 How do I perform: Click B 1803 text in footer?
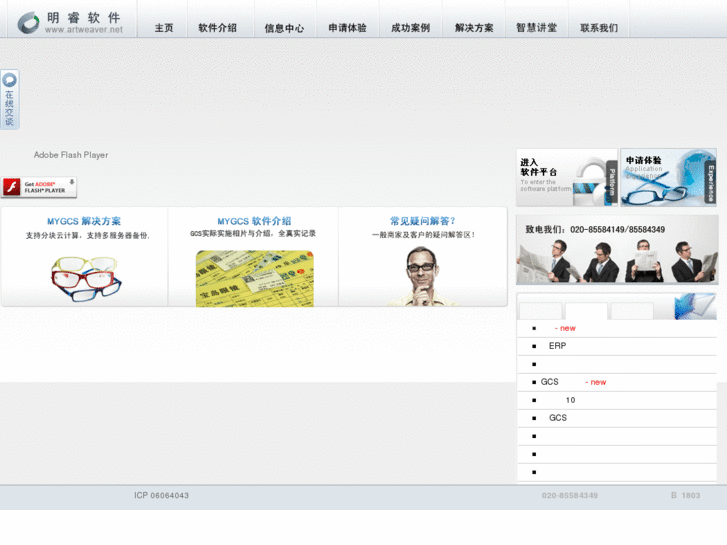pyautogui.click(x=685, y=495)
